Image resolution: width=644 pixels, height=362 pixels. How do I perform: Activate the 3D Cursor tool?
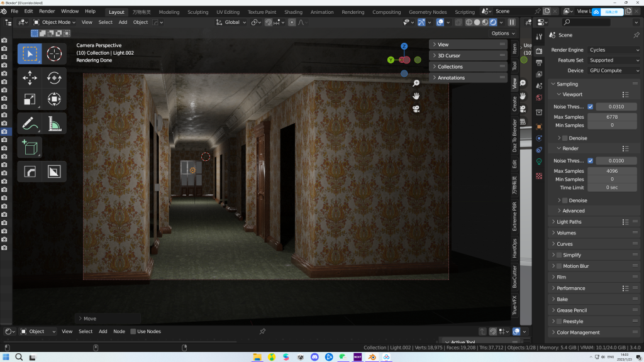click(x=54, y=54)
